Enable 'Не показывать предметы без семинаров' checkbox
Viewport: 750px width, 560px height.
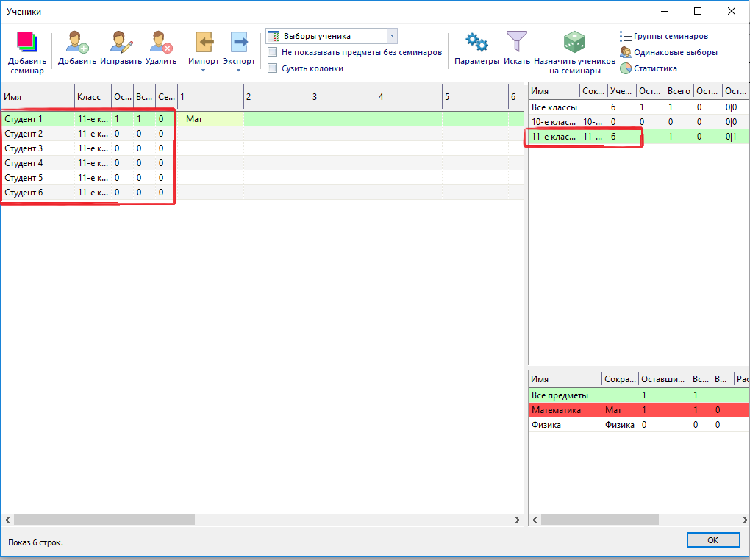click(x=273, y=52)
